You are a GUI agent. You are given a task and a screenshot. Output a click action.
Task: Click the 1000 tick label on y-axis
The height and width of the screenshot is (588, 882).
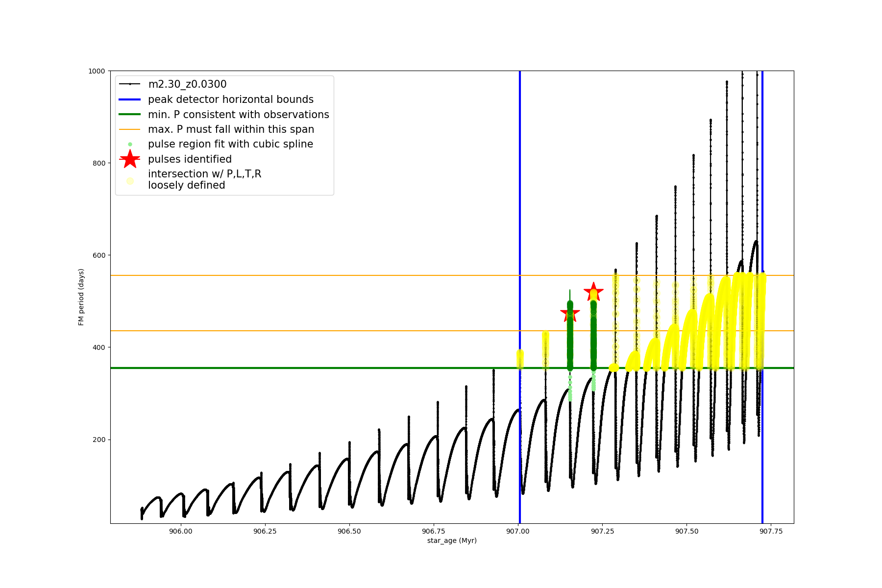point(96,71)
